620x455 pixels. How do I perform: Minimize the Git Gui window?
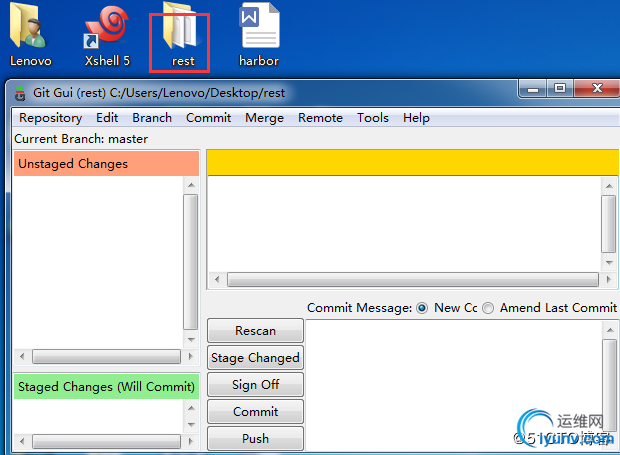(x=533, y=89)
